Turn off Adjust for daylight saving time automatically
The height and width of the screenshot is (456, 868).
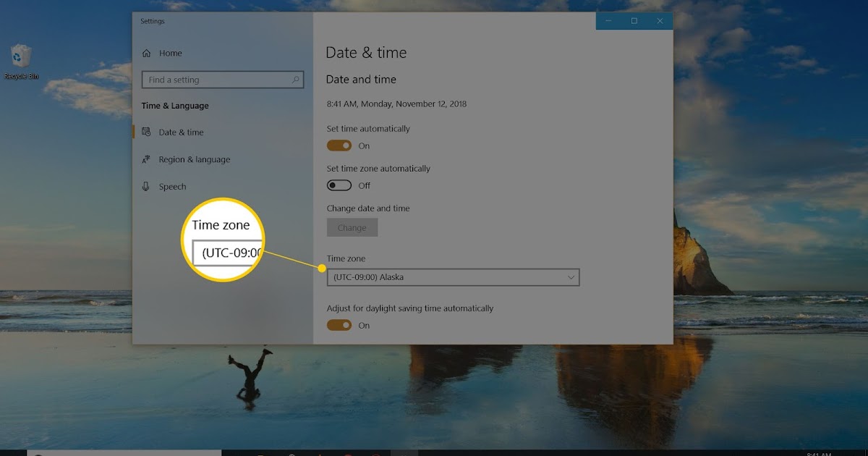(x=339, y=325)
